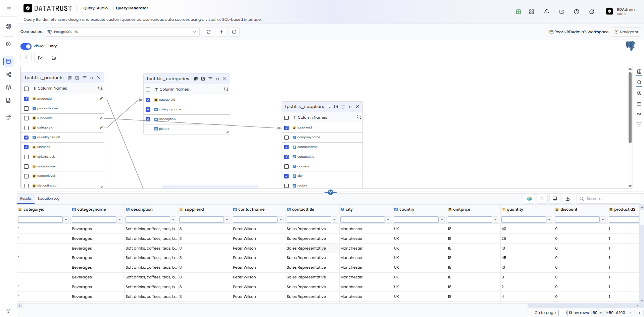The width and height of the screenshot is (644, 317).
Task: Expand the Show rows dropdown
Action: [x=597, y=313]
